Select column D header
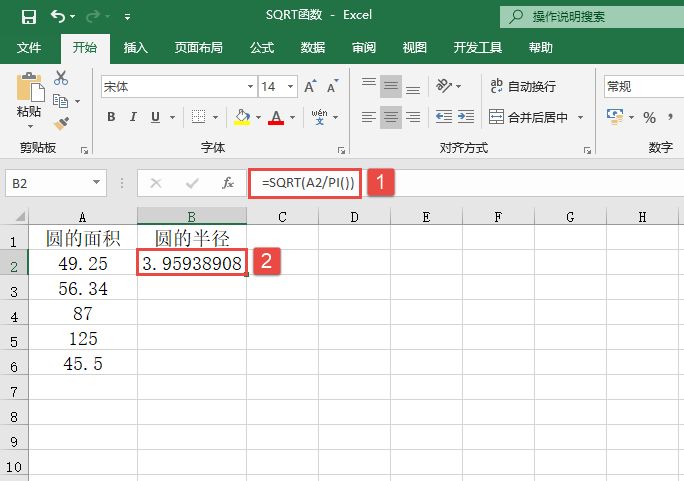The image size is (684, 481). click(354, 216)
